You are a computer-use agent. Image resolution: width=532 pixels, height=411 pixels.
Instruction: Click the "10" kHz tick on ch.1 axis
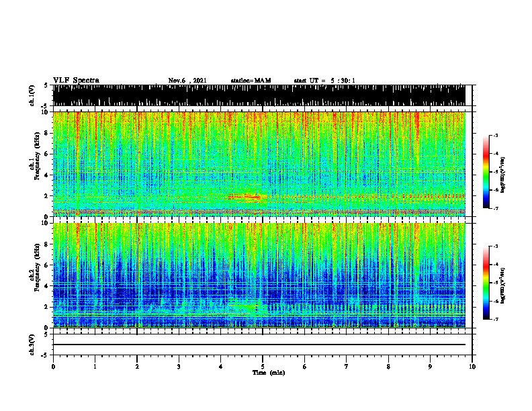click(x=46, y=112)
